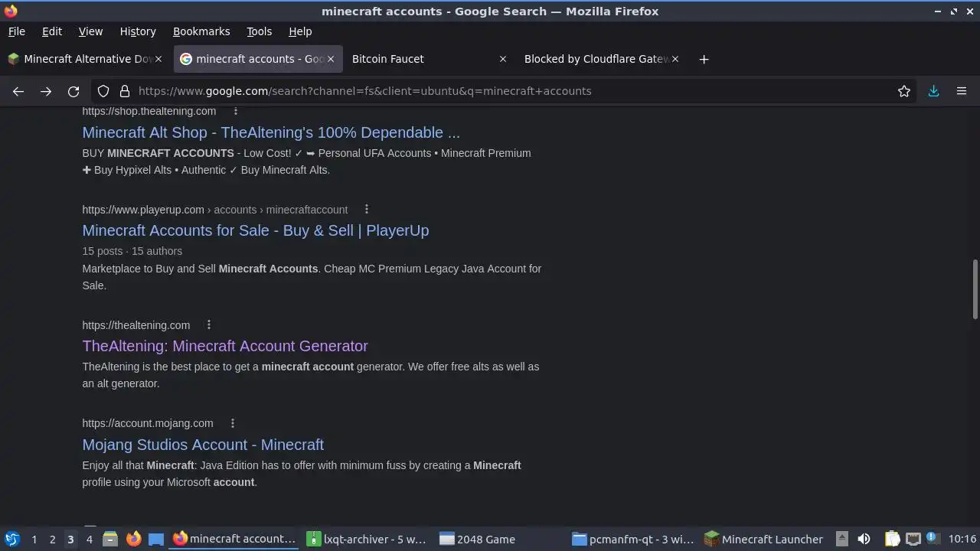Close the Blocked by Cloudflare Gateway tab
The image size is (980, 551).
(x=675, y=59)
